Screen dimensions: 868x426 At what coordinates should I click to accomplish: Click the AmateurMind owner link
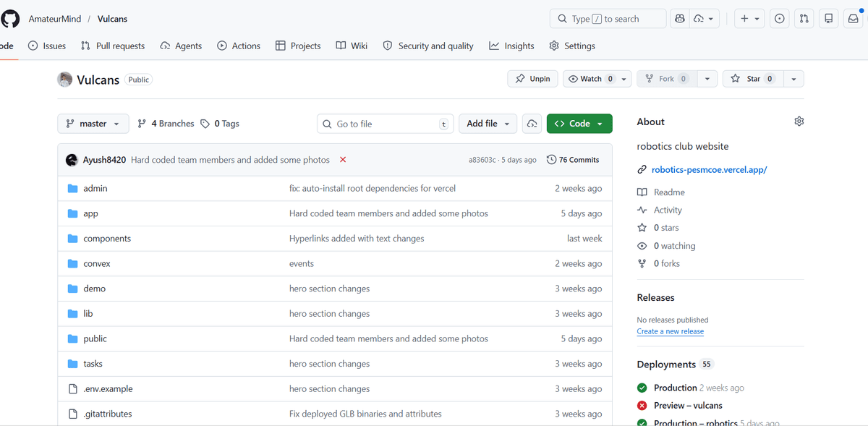coord(54,19)
